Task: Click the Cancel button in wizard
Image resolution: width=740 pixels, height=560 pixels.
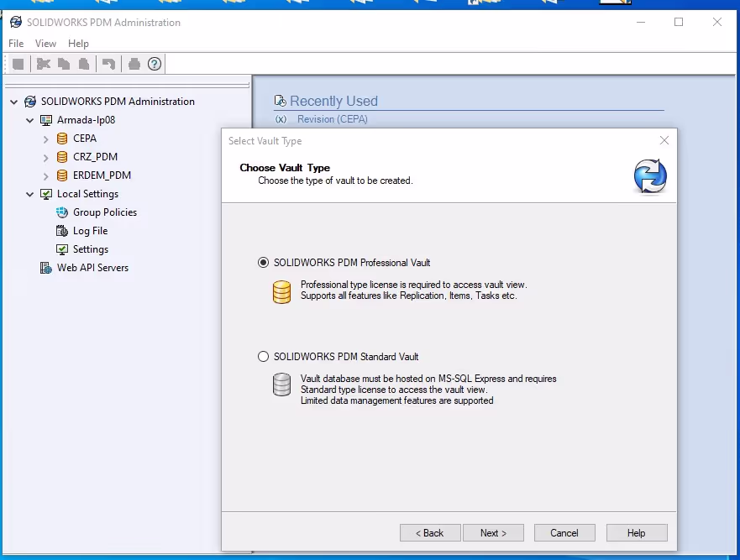Action: [564, 532]
